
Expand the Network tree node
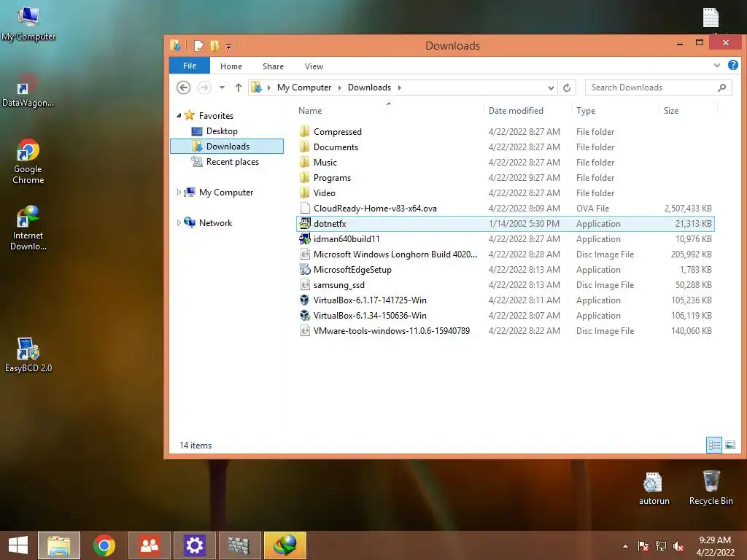(179, 223)
